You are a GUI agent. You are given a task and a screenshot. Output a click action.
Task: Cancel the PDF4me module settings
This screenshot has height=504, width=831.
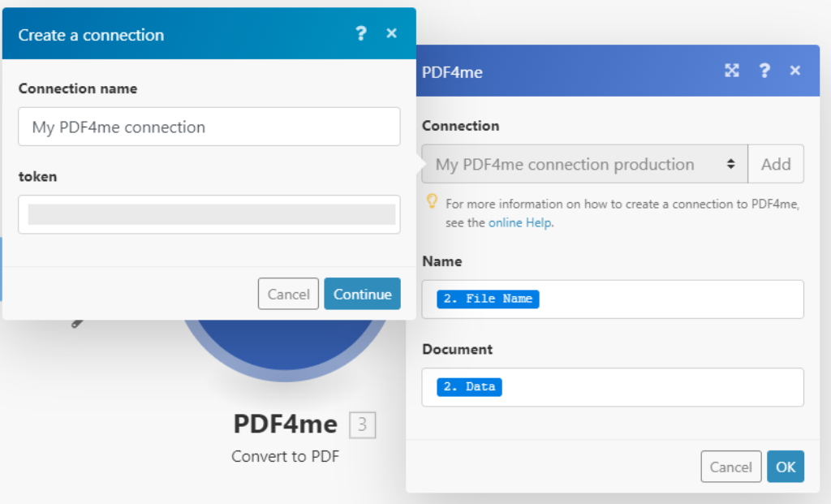coord(730,467)
